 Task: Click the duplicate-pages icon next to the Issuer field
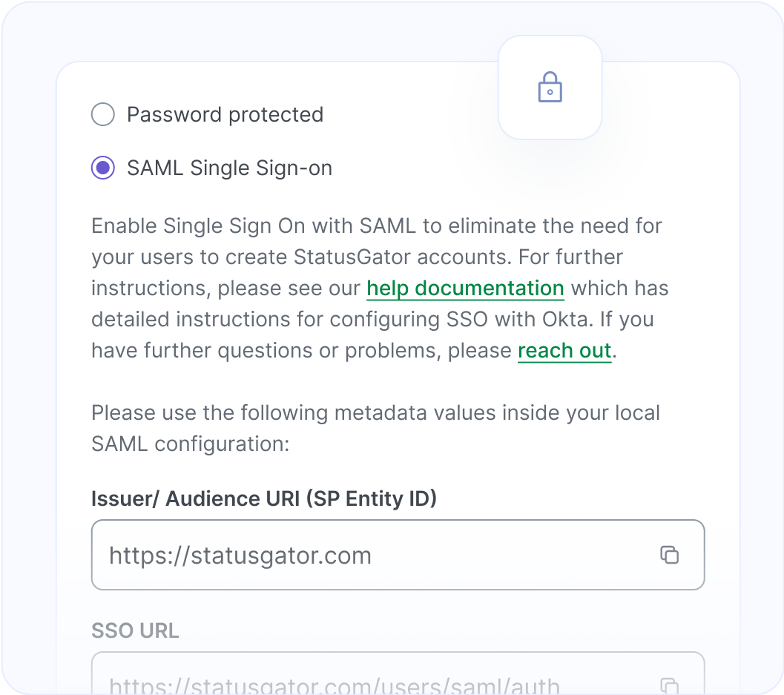point(670,554)
